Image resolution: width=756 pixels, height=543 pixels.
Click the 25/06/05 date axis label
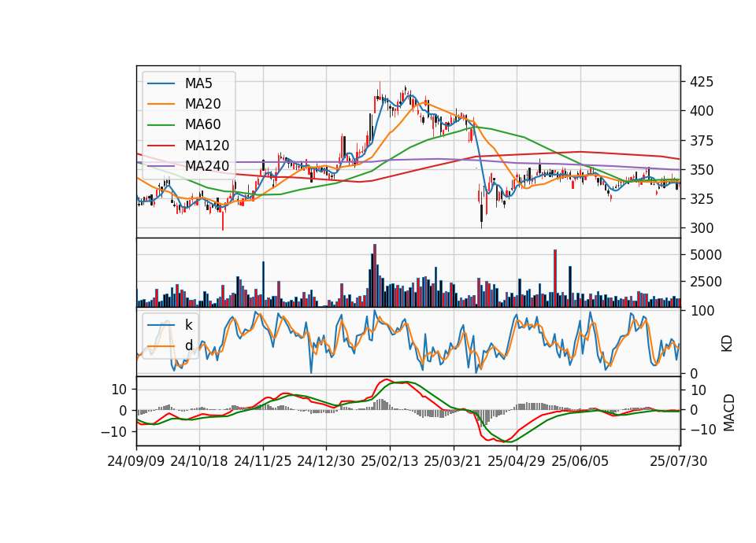(580, 461)
